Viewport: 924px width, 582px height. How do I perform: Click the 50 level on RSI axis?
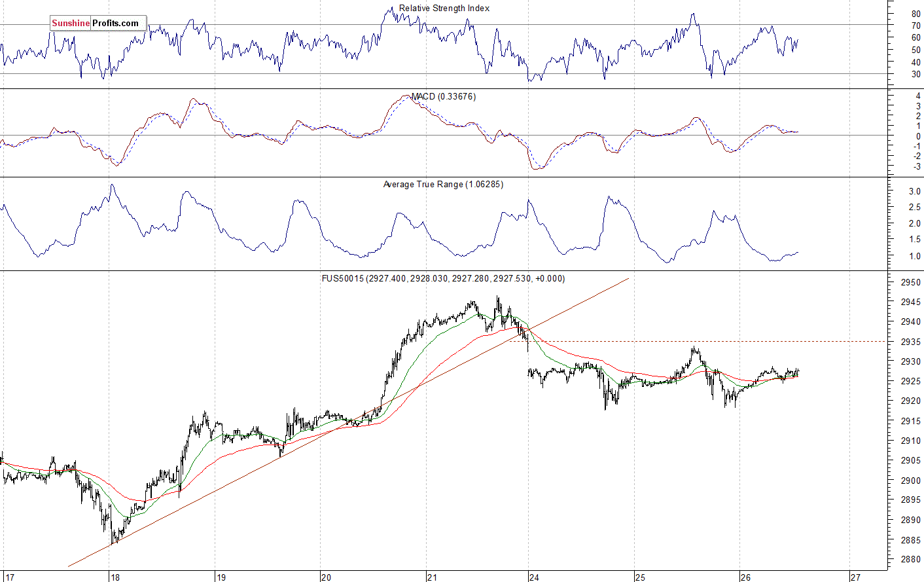point(916,50)
